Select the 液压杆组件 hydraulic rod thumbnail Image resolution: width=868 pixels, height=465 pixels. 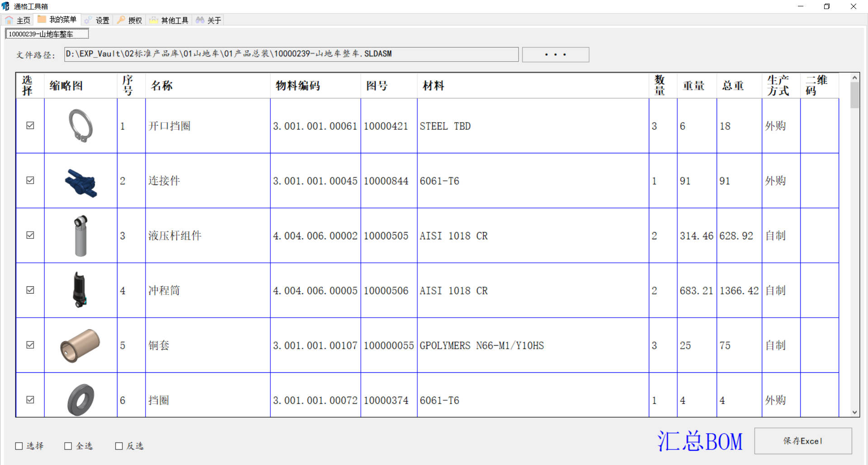click(80, 236)
